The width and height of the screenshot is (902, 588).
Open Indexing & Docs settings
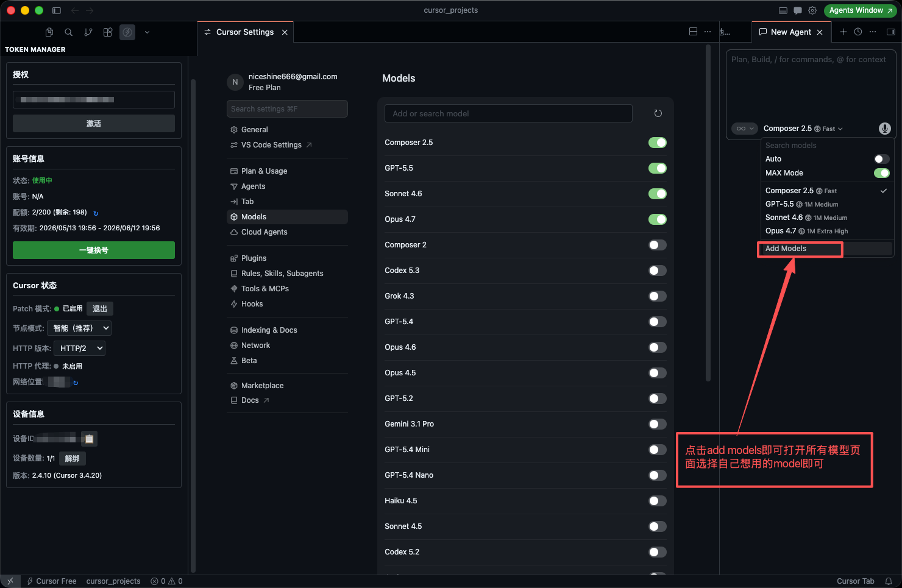click(x=287, y=330)
